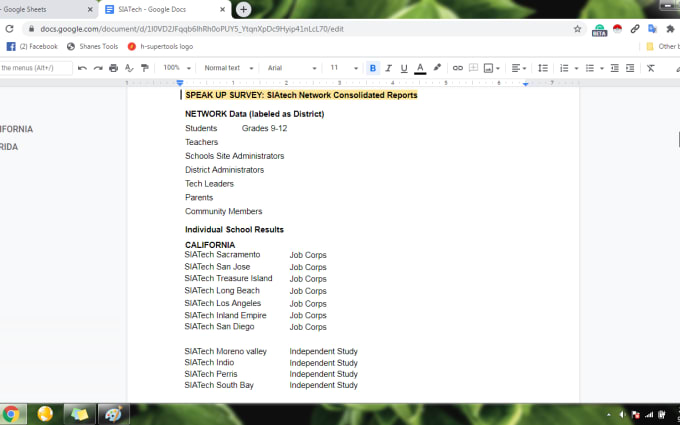Jump to CALIFORNIA heading in outline
This screenshot has height=425, width=680.
click(16, 129)
